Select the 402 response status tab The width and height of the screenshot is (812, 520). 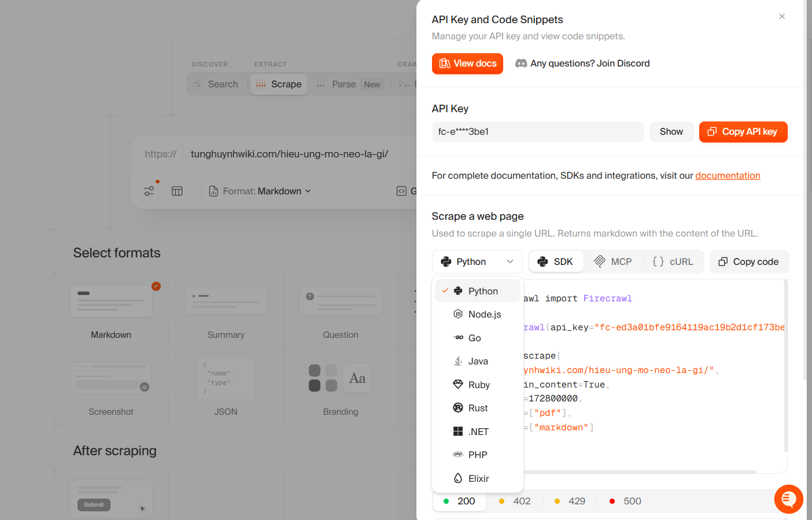[x=515, y=501]
